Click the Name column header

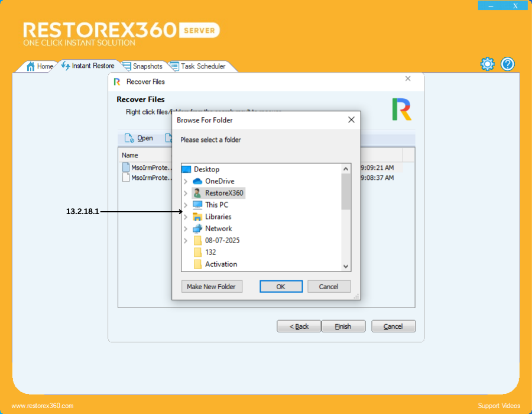click(x=130, y=155)
